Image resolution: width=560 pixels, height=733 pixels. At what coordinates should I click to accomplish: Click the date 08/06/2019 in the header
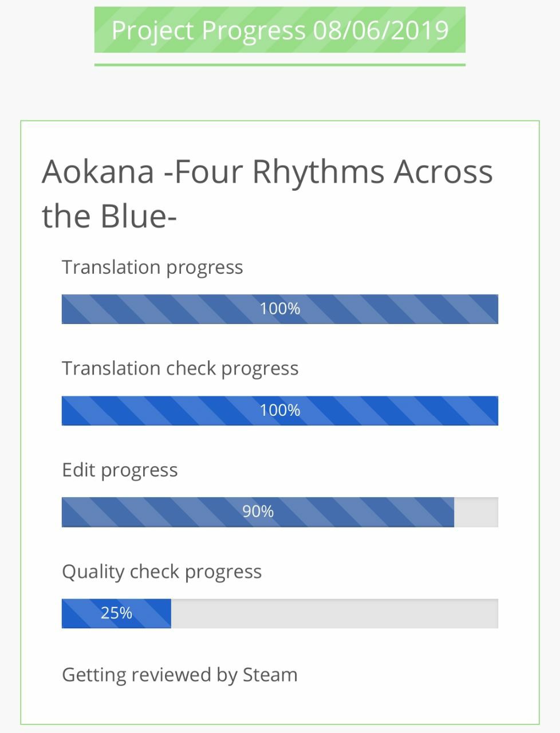(381, 30)
